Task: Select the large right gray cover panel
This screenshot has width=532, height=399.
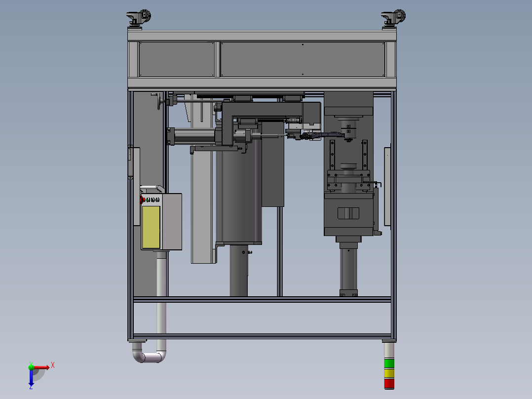Action: [x=303, y=59]
